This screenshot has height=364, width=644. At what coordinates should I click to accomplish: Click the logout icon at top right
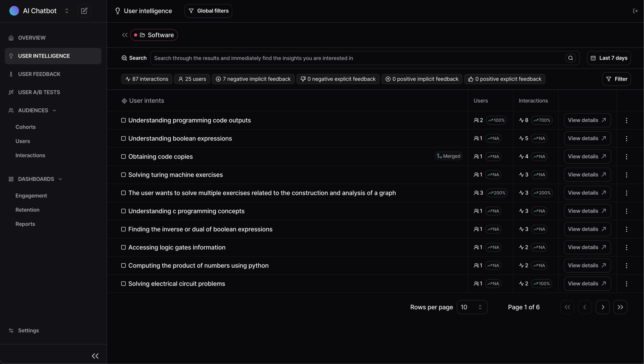coord(635,11)
